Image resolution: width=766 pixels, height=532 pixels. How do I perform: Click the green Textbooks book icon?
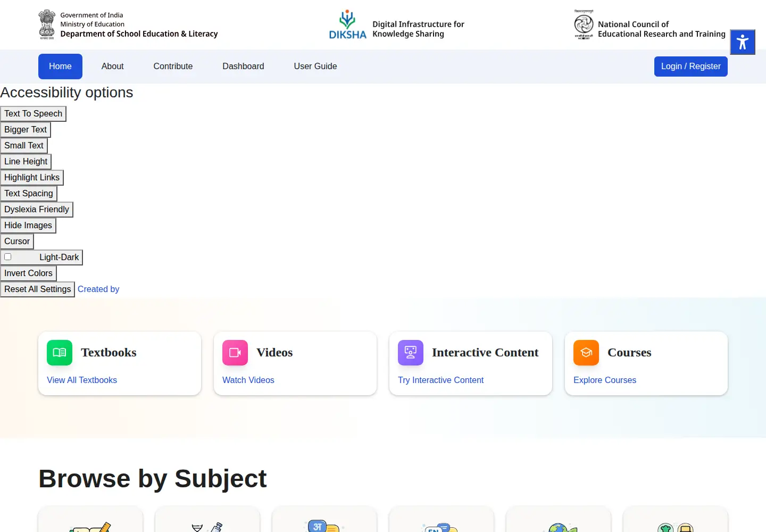tap(60, 353)
